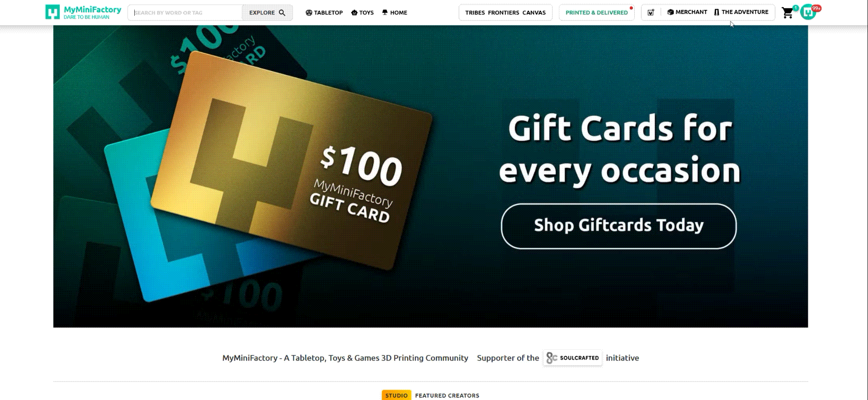Click the search magnifier icon
The image size is (868, 400).
282,13
